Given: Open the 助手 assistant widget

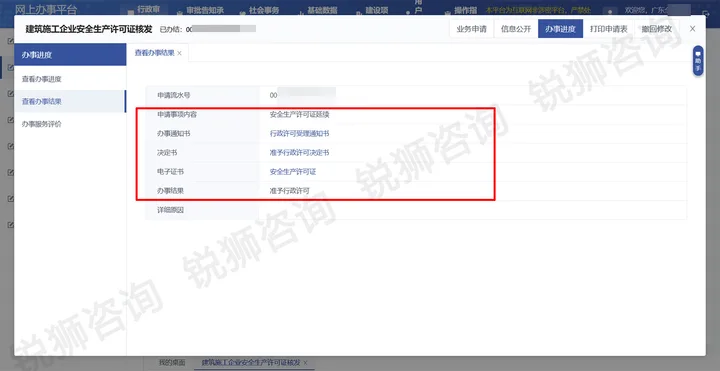Looking at the screenshot, I should (x=698, y=61).
